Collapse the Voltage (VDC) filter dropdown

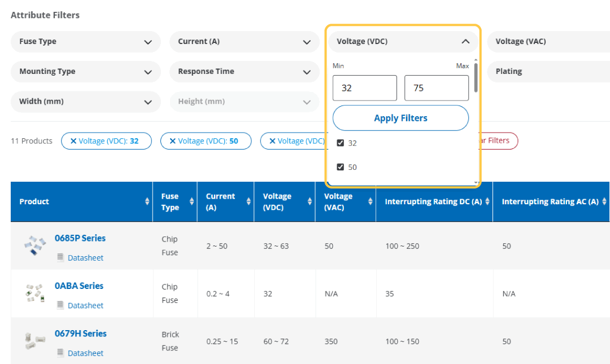(x=403, y=42)
